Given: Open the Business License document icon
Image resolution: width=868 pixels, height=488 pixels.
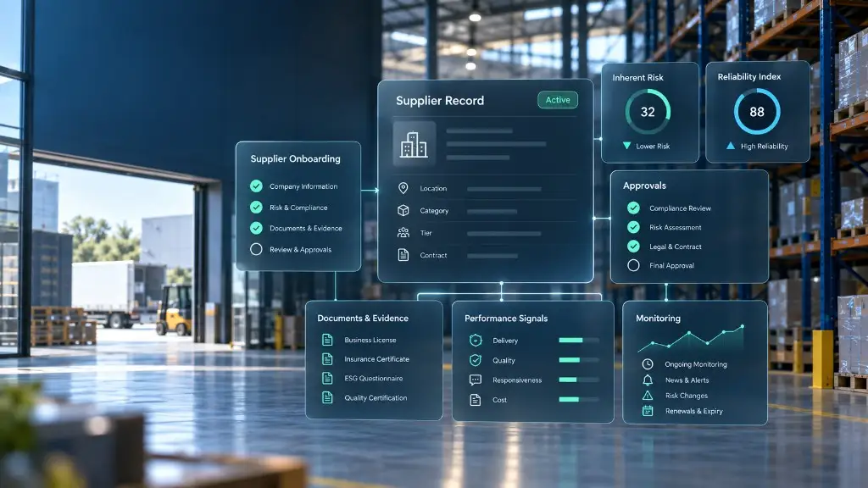Looking at the screenshot, I should [327, 340].
